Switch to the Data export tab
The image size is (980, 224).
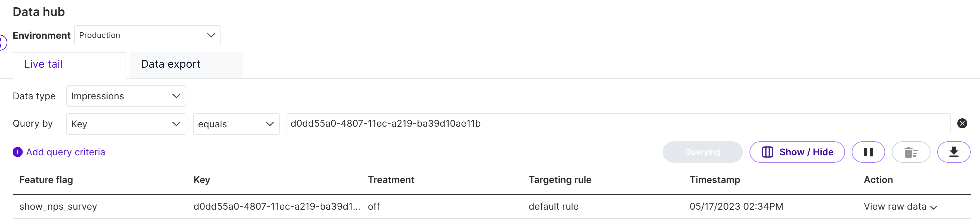(x=170, y=64)
